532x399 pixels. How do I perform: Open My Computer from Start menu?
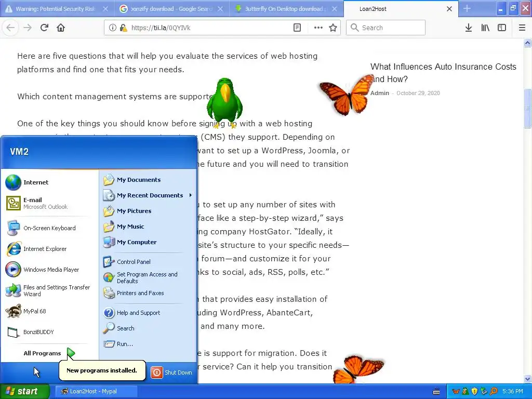148,242
